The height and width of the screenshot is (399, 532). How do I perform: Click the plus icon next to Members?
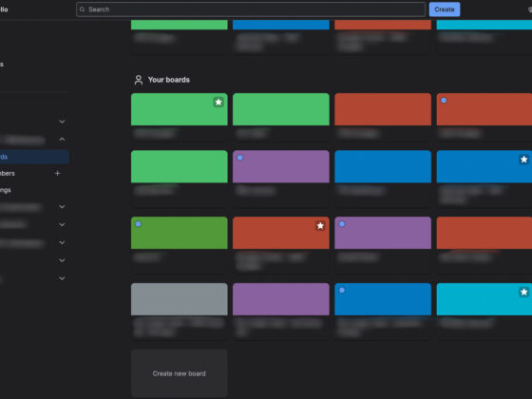[x=57, y=173]
